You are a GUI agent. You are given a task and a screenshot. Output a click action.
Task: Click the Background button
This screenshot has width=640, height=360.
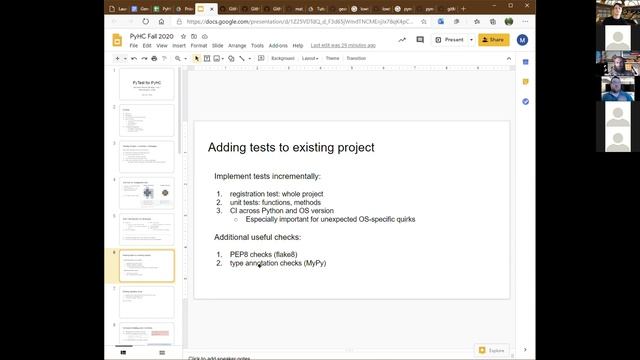(283, 58)
